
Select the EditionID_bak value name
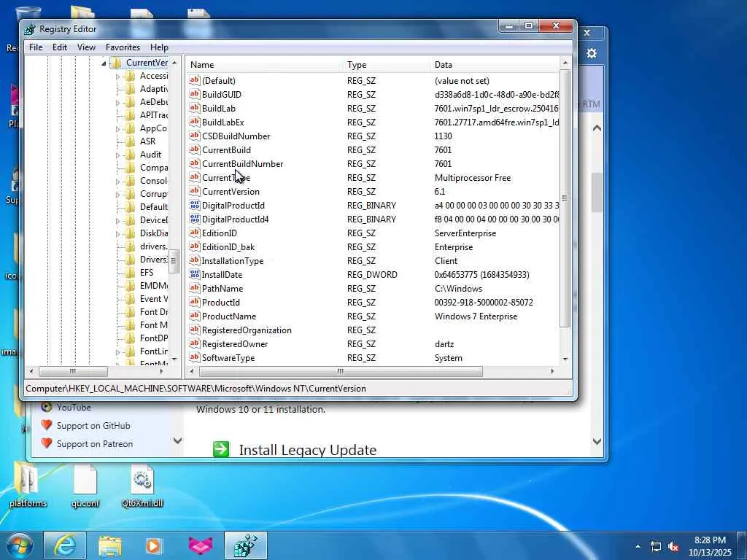click(228, 247)
